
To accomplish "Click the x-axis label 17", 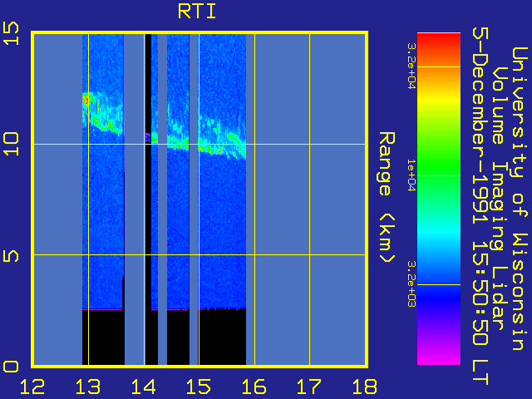I will pyautogui.click(x=309, y=387).
